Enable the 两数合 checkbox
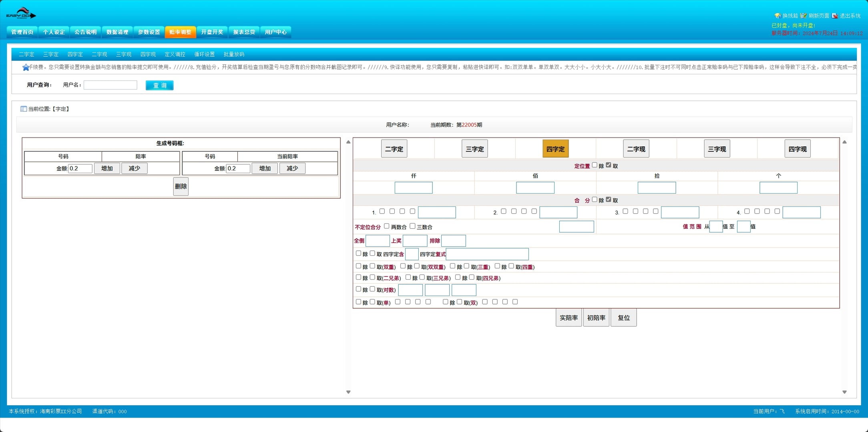This screenshot has height=432, width=868. point(386,226)
